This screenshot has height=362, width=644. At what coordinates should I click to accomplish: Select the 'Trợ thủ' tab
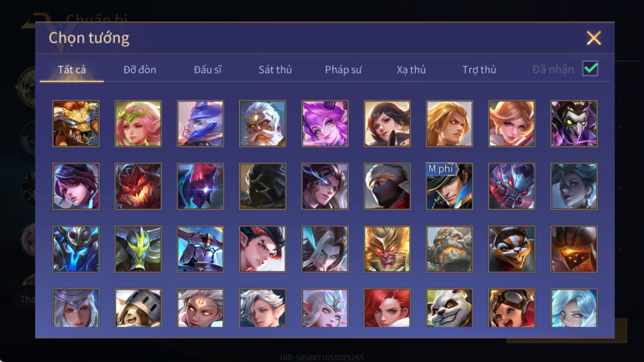coord(479,70)
